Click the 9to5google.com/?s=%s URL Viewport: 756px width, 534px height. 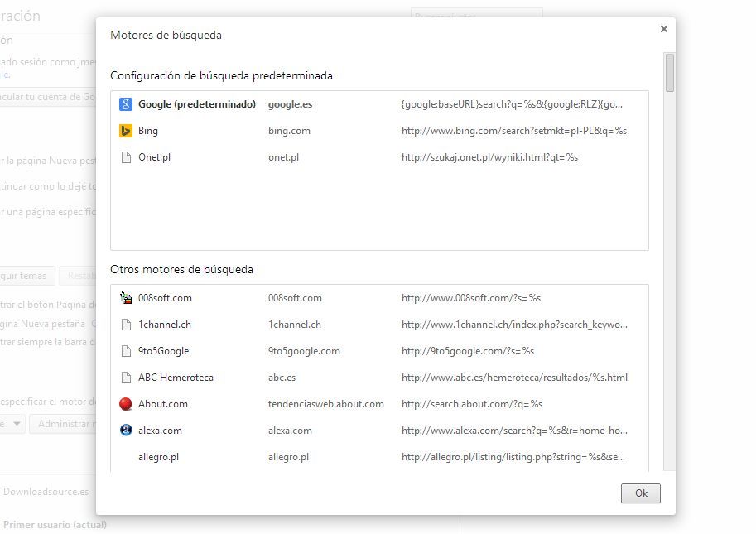(468, 351)
